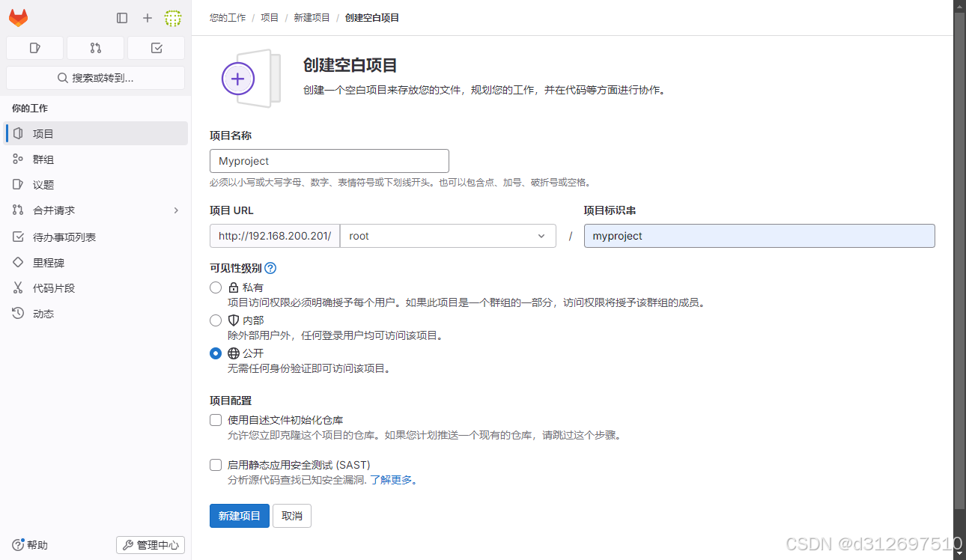966x560 pixels.
Task: Open 项目 in the sidebar
Action: pos(96,133)
